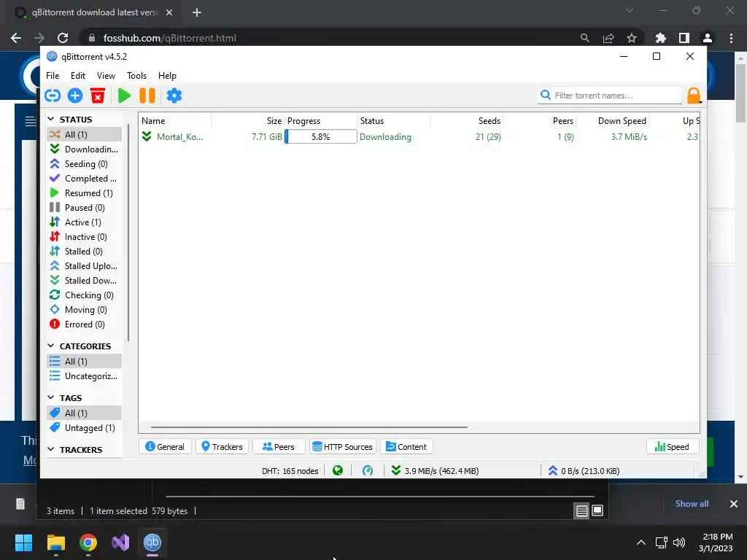747x560 pixels.
Task: Open the View menu
Action: pyautogui.click(x=106, y=76)
